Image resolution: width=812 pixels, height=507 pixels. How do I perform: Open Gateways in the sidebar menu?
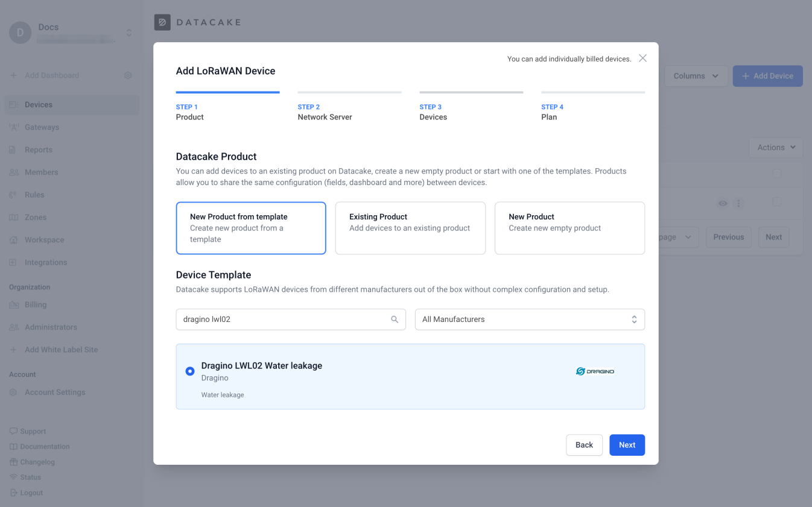pyautogui.click(x=72, y=127)
